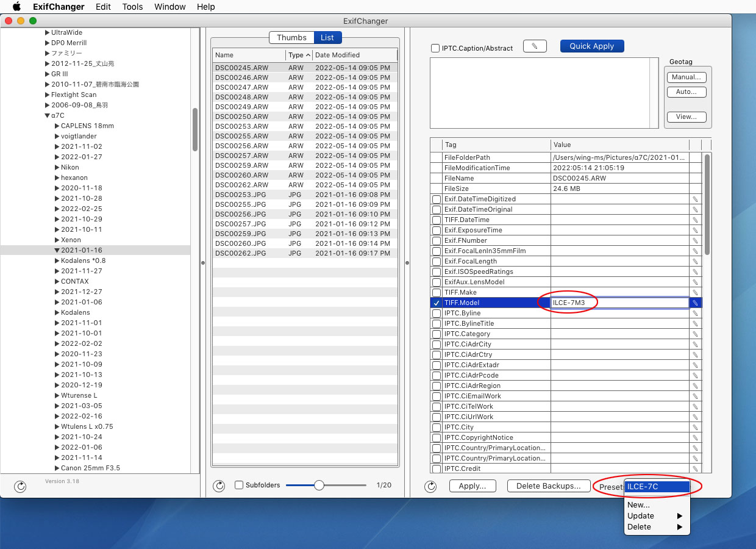The height and width of the screenshot is (549, 756).
Task: Click pencil icon in Exif.DateTimeDigitized row
Action: (695, 199)
